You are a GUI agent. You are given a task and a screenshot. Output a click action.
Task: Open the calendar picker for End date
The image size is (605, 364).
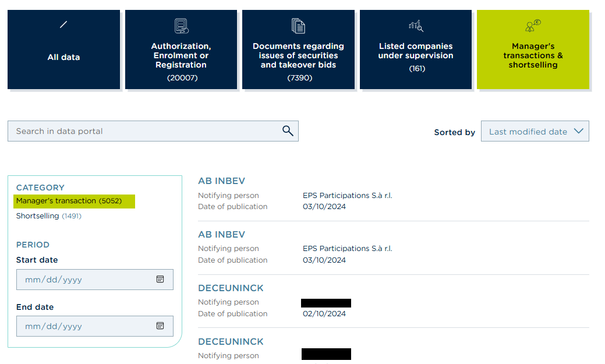(x=161, y=326)
